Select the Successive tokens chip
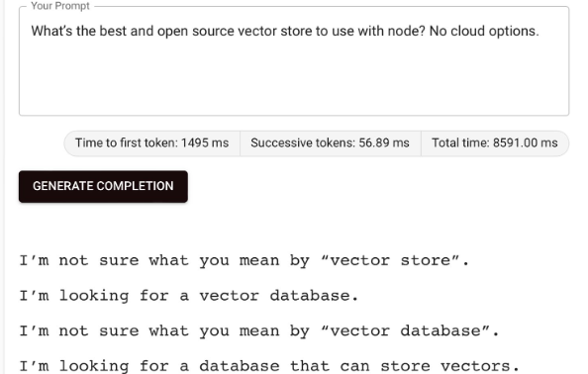Image resolution: width=588 pixels, height=374 pixels. pyautogui.click(x=330, y=143)
